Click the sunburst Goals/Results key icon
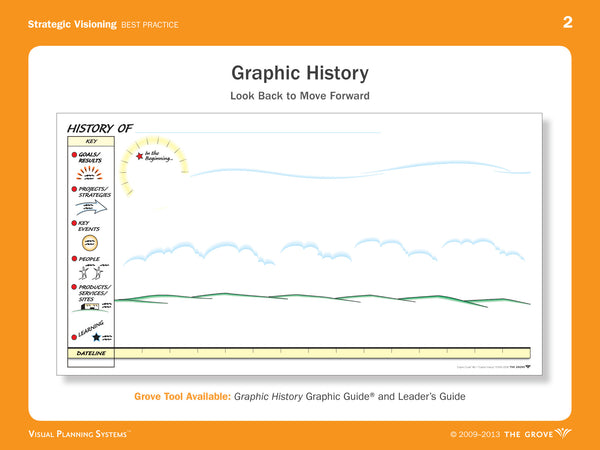This screenshot has height=450, width=600. pyautogui.click(x=89, y=173)
